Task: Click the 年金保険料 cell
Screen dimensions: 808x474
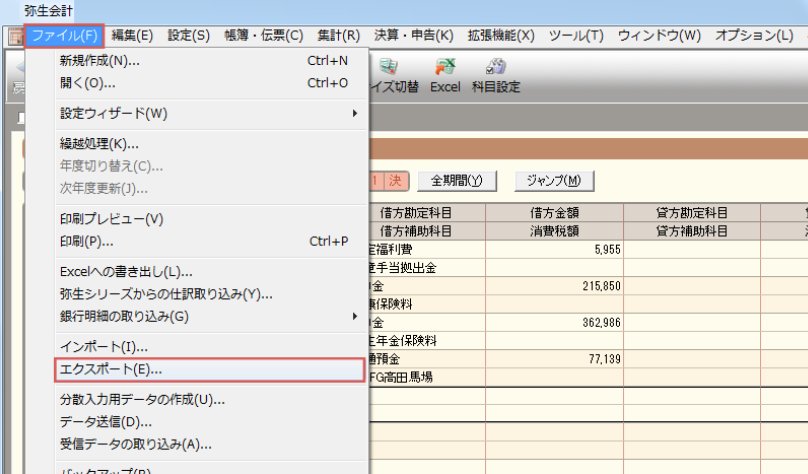Action: [x=427, y=341]
